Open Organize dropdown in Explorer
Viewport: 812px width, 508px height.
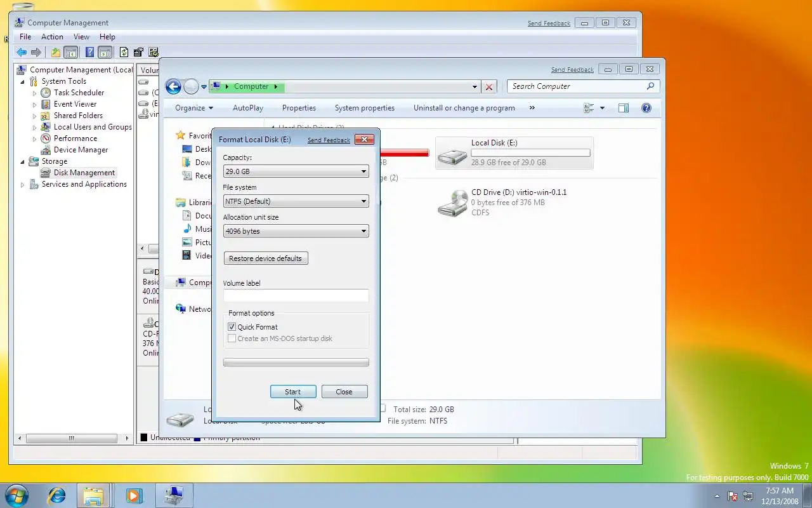[194, 108]
